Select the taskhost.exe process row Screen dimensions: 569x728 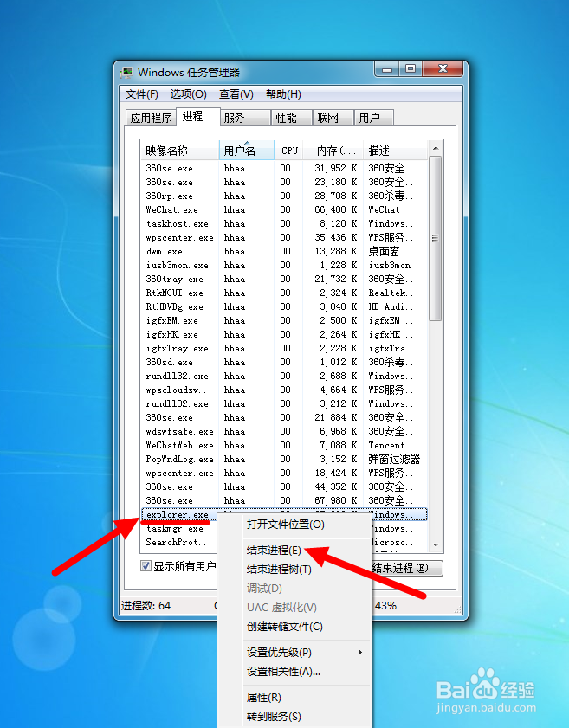284,224
